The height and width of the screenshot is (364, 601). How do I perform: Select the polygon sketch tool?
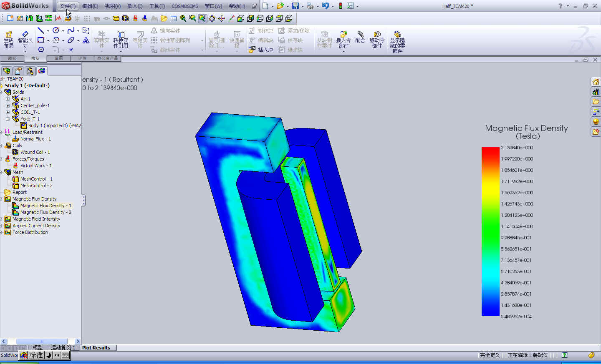click(41, 50)
